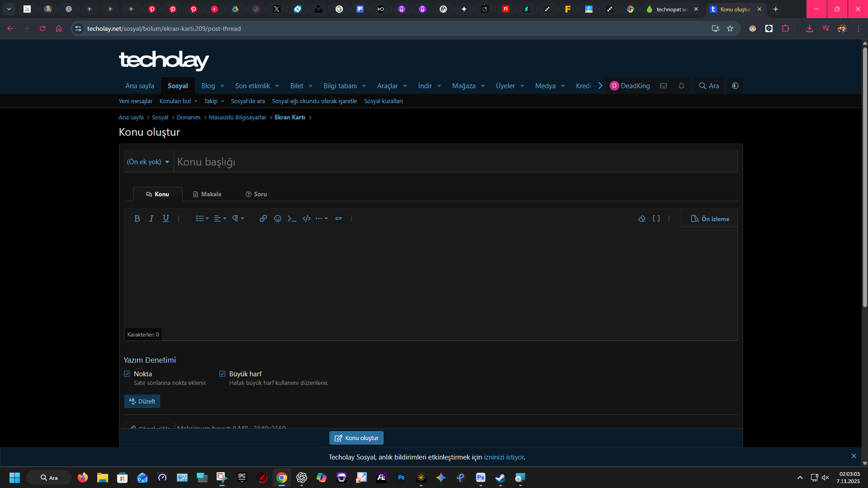The width and height of the screenshot is (868, 488).
Task: Open the notifications bell icon
Action: [x=681, y=86]
